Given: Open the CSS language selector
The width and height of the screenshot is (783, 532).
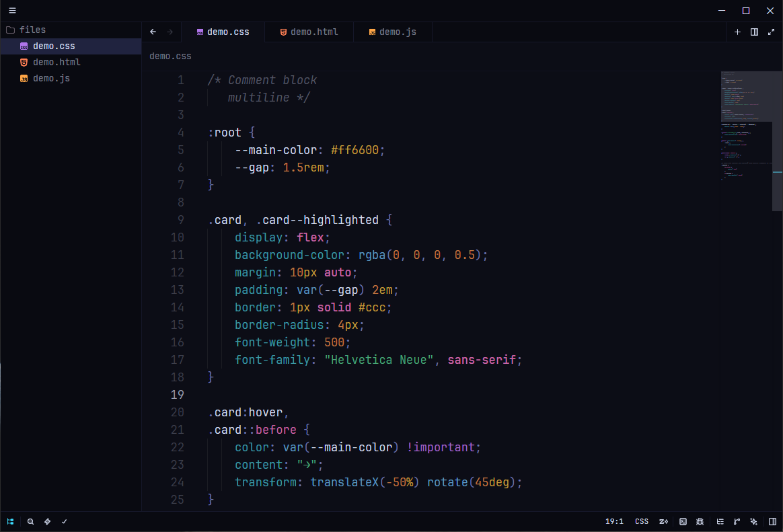Looking at the screenshot, I should pyautogui.click(x=642, y=521).
